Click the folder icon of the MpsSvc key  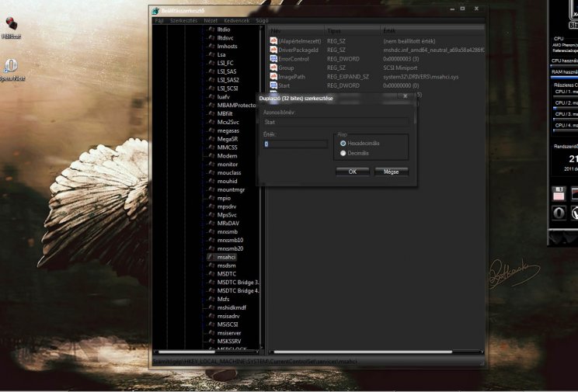tap(211, 215)
